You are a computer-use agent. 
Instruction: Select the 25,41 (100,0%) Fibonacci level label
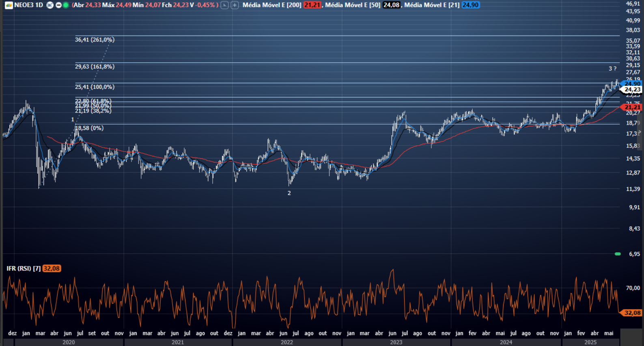pos(95,86)
